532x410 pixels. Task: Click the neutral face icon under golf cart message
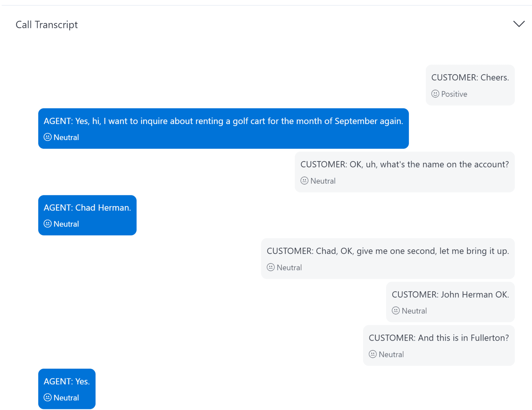tap(48, 137)
